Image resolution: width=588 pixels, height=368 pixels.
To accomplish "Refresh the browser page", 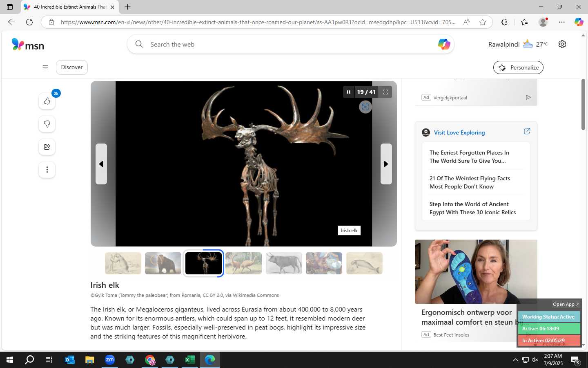I will [x=29, y=22].
